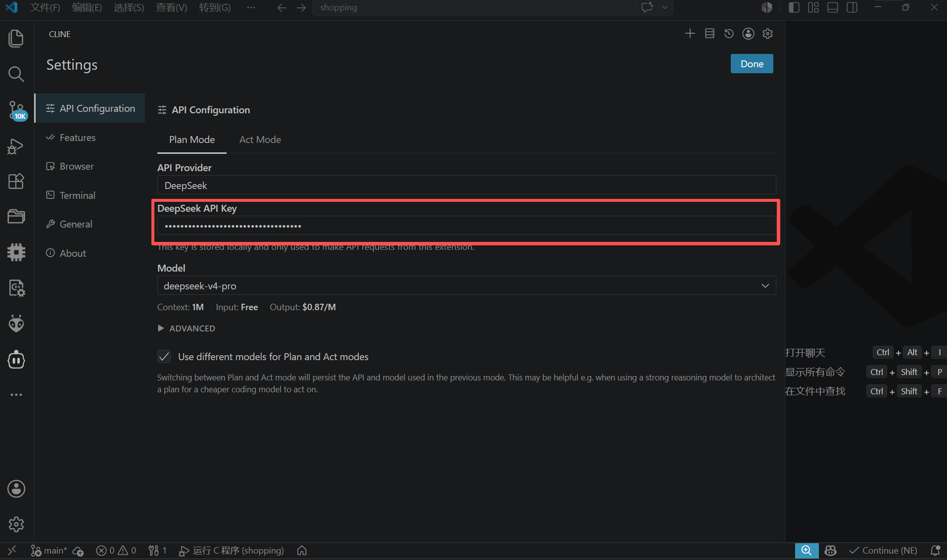Click the home icon in status bar
The image size is (947, 560).
[x=302, y=551]
